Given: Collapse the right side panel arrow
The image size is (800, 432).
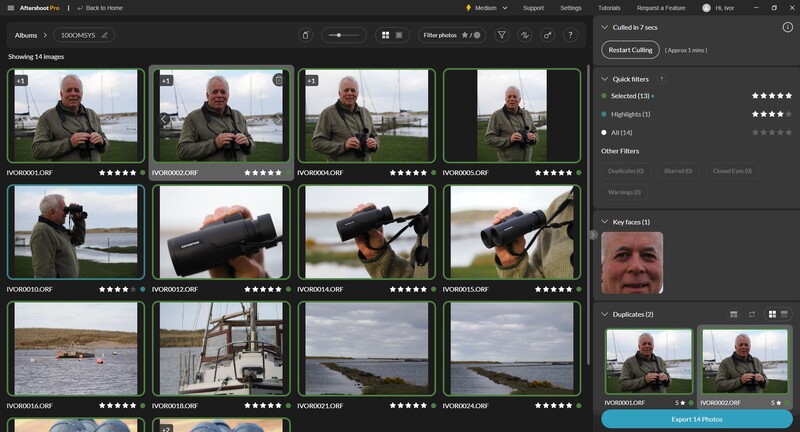Looking at the screenshot, I should point(593,235).
